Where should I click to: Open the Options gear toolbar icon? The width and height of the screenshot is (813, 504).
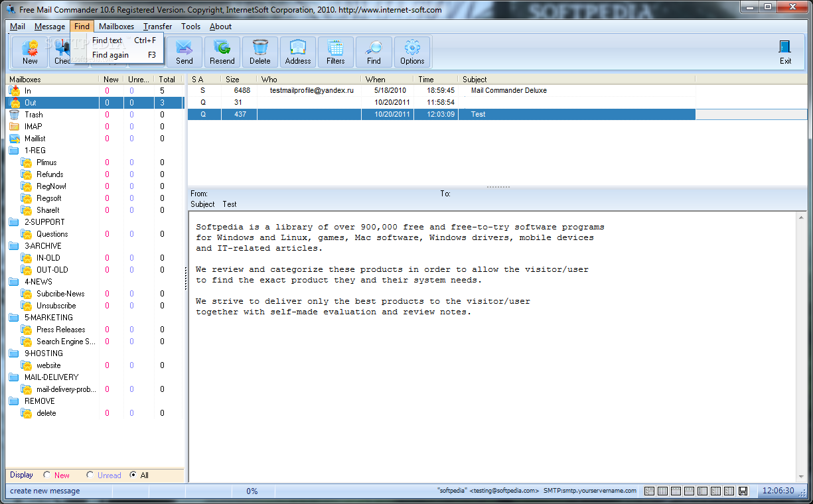click(412, 52)
